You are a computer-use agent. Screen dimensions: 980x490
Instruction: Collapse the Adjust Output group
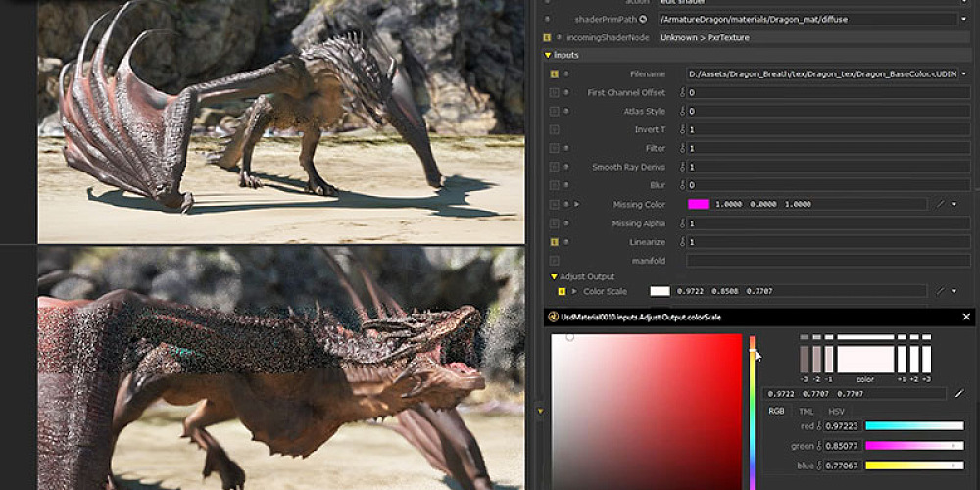point(554,276)
